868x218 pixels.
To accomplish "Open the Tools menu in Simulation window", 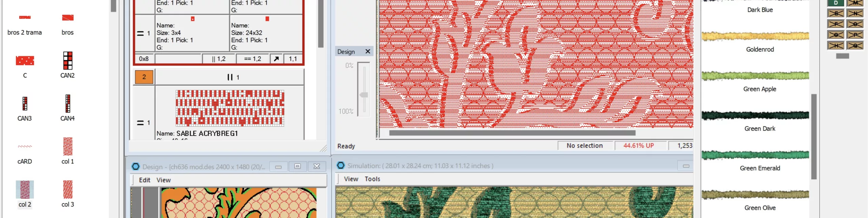I will tap(372, 179).
